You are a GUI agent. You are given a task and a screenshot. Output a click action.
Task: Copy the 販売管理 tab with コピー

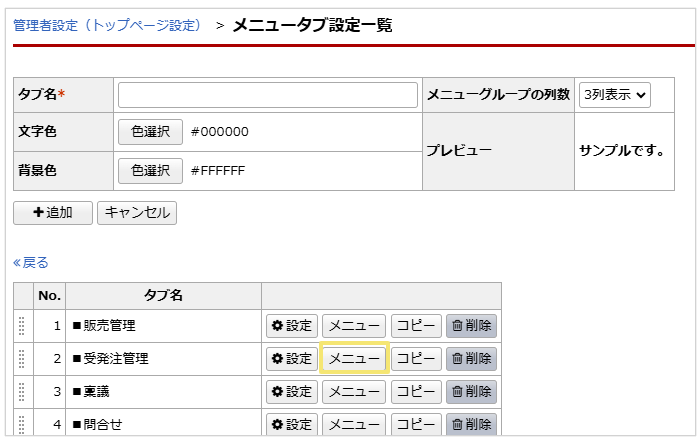pos(416,326)
